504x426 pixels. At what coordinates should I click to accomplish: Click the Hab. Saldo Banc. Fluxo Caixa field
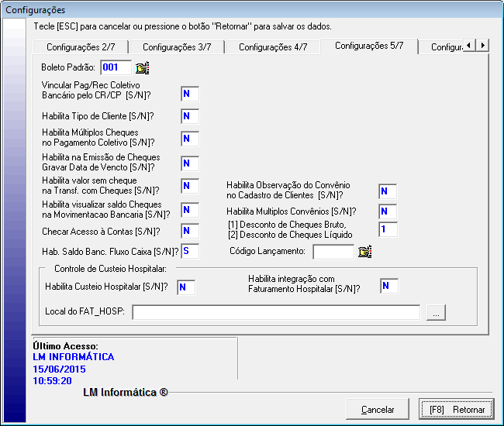190,251
